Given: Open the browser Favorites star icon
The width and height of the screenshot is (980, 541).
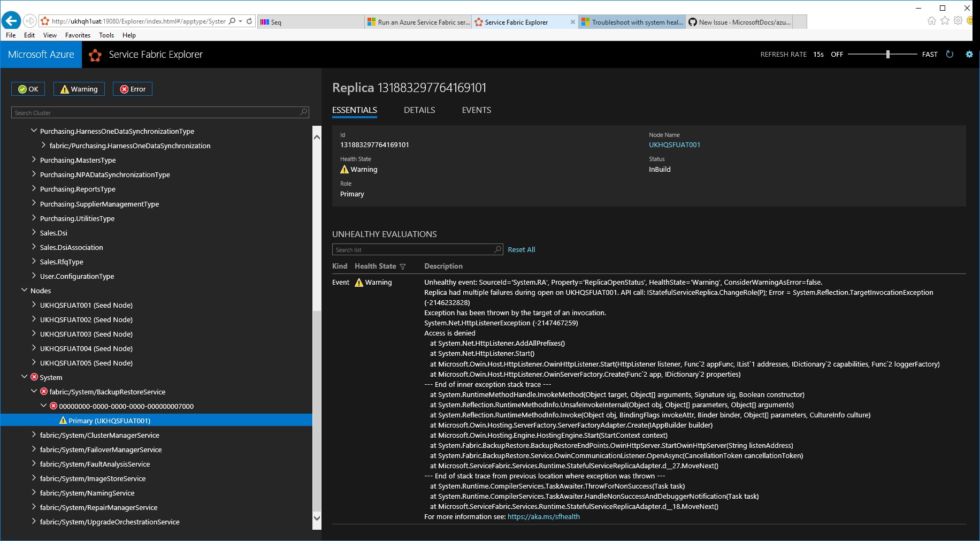Looking at the screenshot, I should (x=945, y=21).
